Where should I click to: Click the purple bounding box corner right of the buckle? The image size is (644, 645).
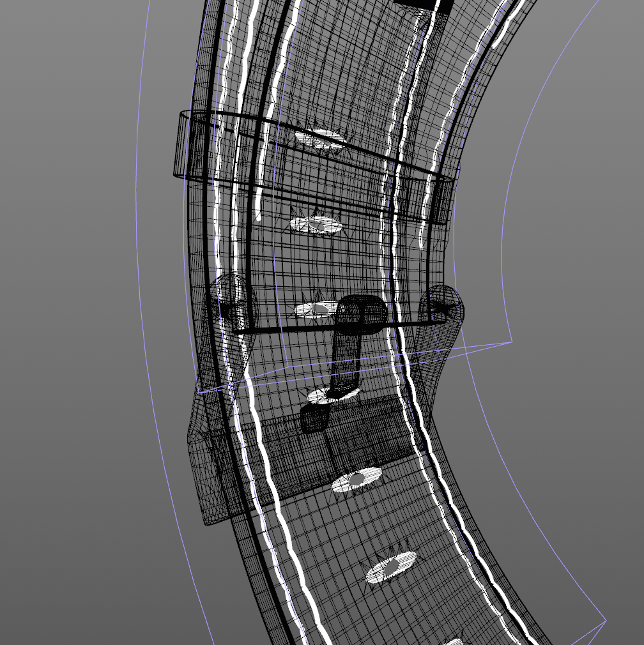pos(511,343)
